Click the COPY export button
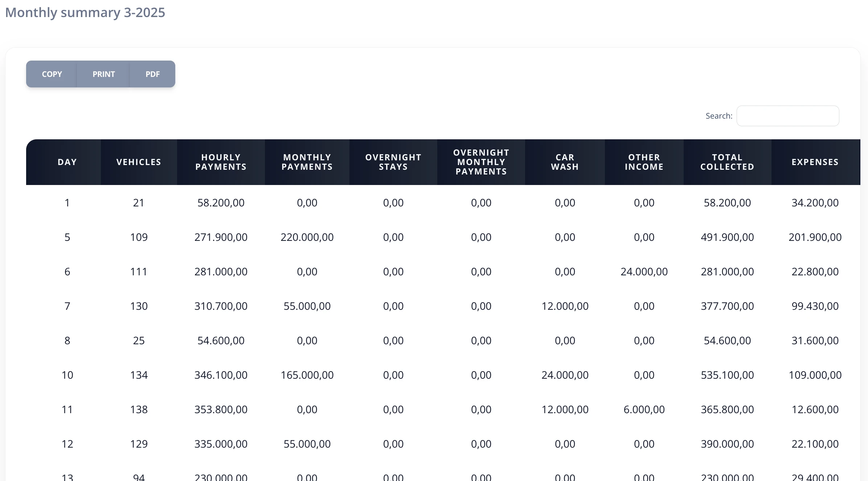The width and height of the screenshot is (868, 481). point(52,74)
